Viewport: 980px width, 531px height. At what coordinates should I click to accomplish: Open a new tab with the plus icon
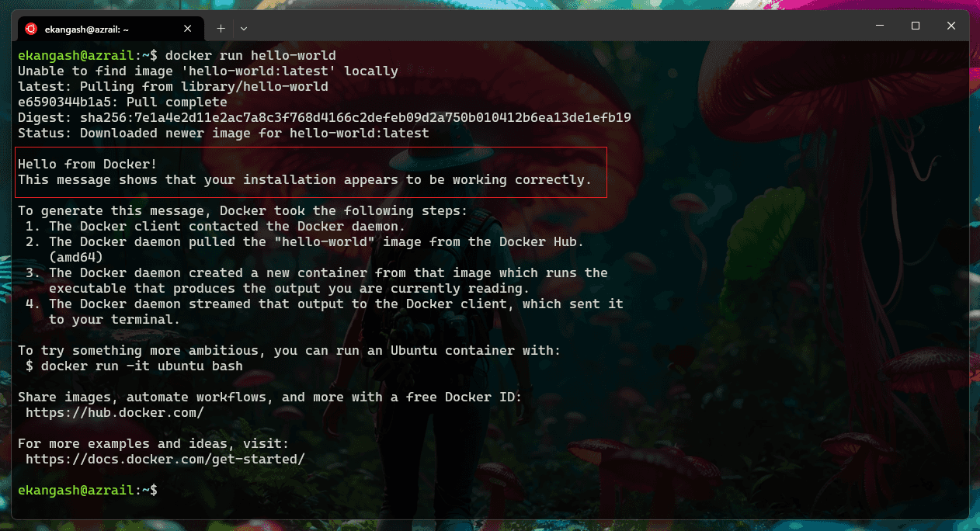click(x=221, y=29)
